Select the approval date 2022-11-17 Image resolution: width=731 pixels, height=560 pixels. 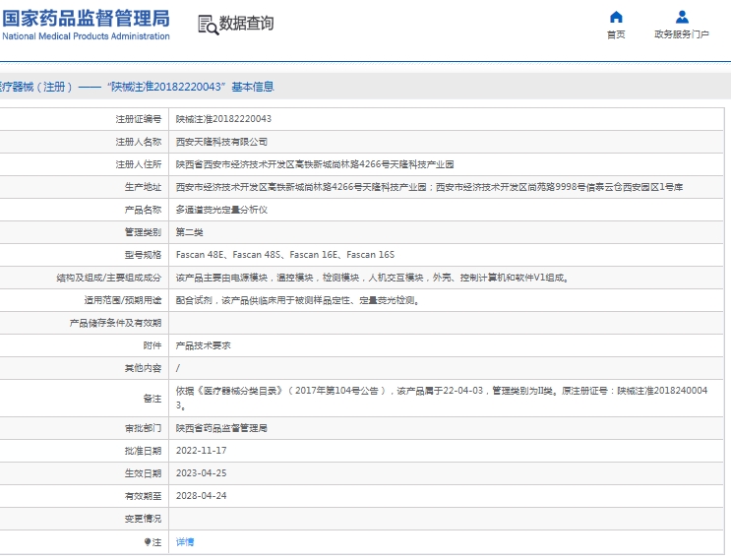[201, 451]
